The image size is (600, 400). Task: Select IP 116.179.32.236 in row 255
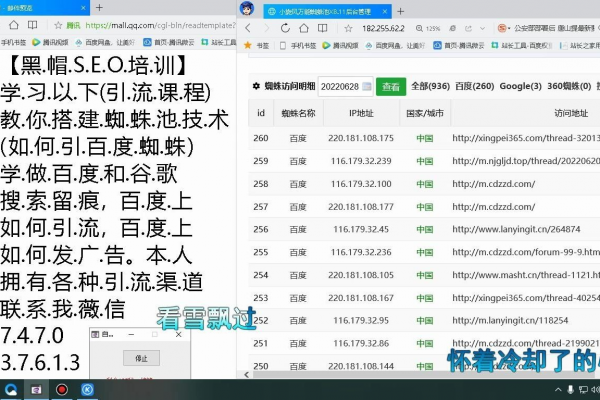[361, 252]
